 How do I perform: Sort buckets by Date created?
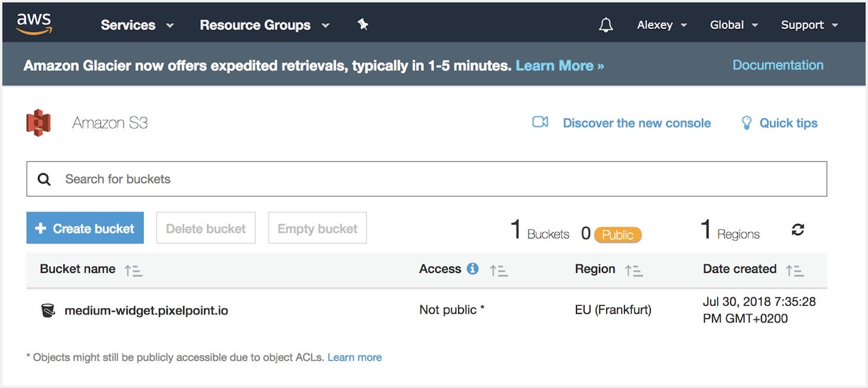coord(795,270)
